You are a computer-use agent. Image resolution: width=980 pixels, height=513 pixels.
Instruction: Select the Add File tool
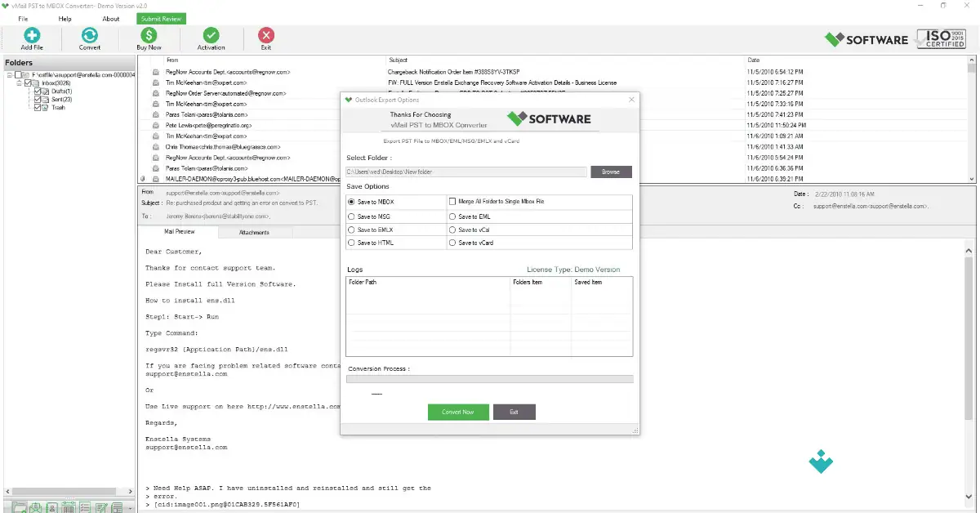[x=31, y=38]
